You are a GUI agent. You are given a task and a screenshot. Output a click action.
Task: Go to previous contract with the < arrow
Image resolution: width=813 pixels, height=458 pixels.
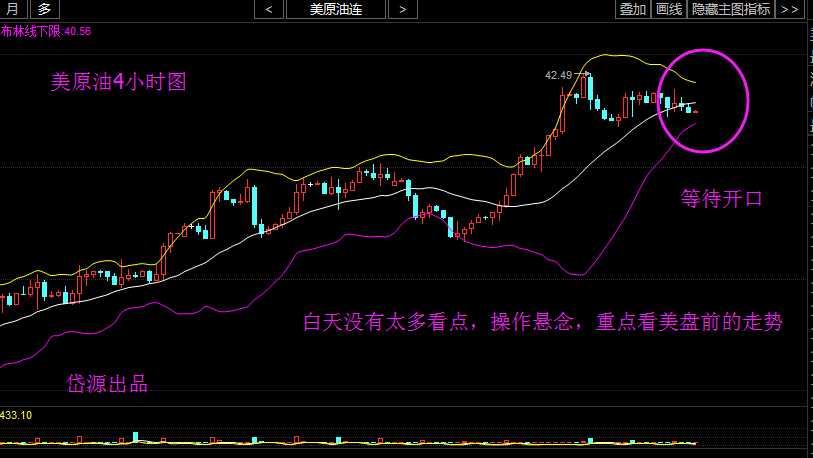[x=269, y=9]
